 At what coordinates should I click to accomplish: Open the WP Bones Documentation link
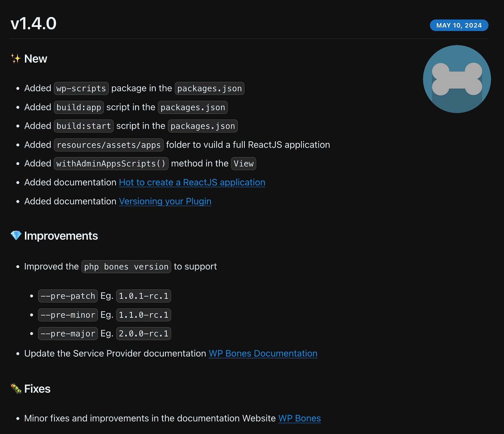(263, 353)
